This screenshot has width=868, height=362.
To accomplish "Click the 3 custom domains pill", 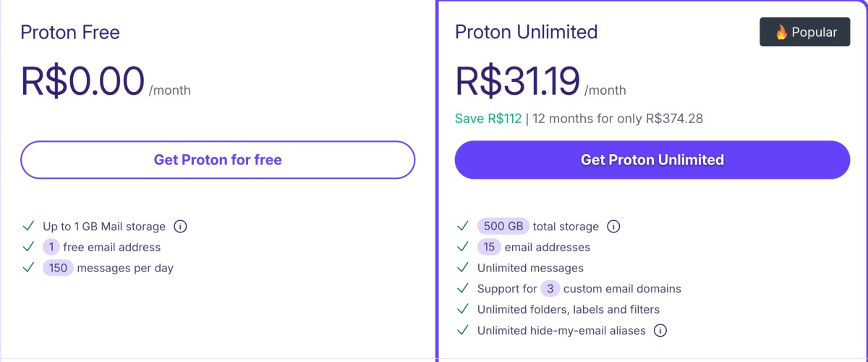I will pyautogui.click(x=550, y=289).
